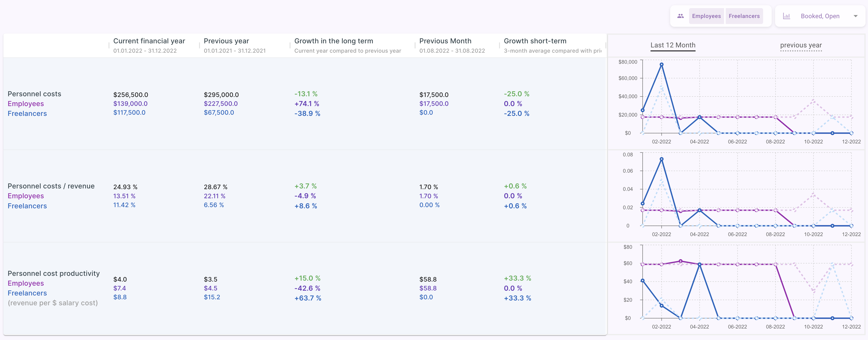Click the Growth in the long term header
868x340 pixels.
[334, 41]
